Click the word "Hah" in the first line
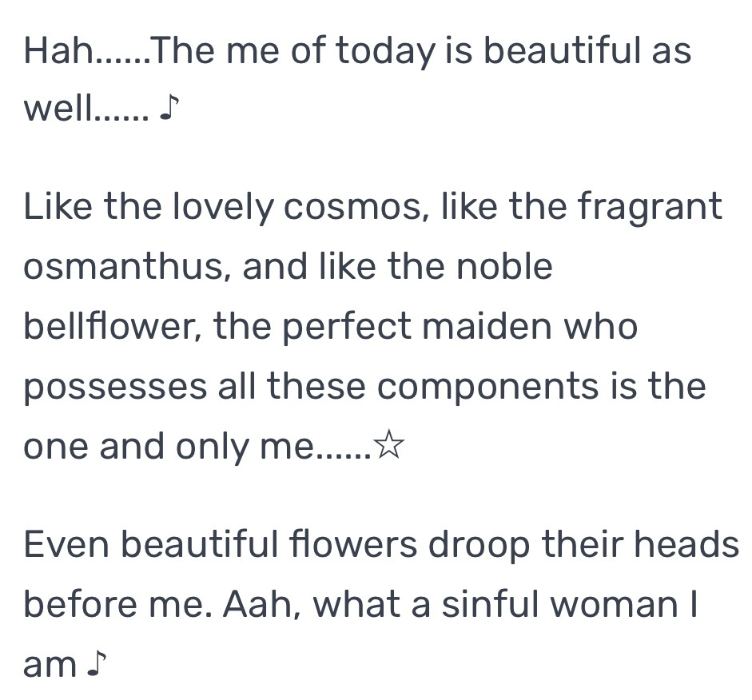The width and height of the screenshot is (752, 700). (59, 50)
